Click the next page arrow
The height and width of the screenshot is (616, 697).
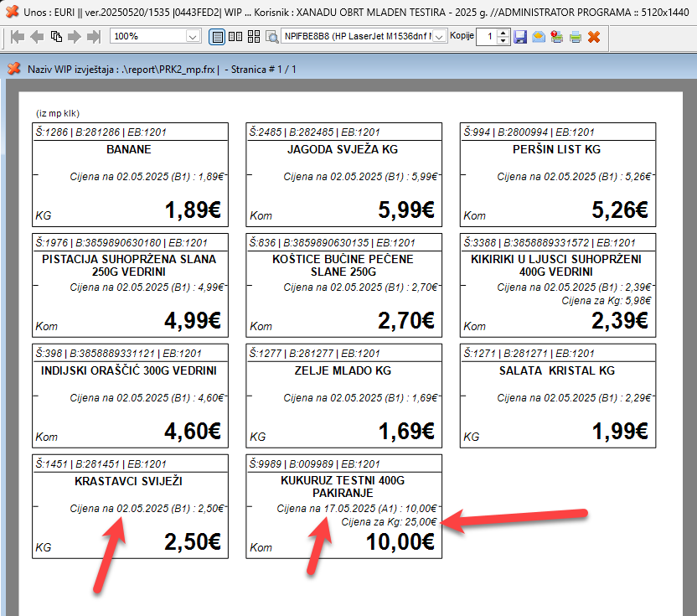tap(75, 37)
